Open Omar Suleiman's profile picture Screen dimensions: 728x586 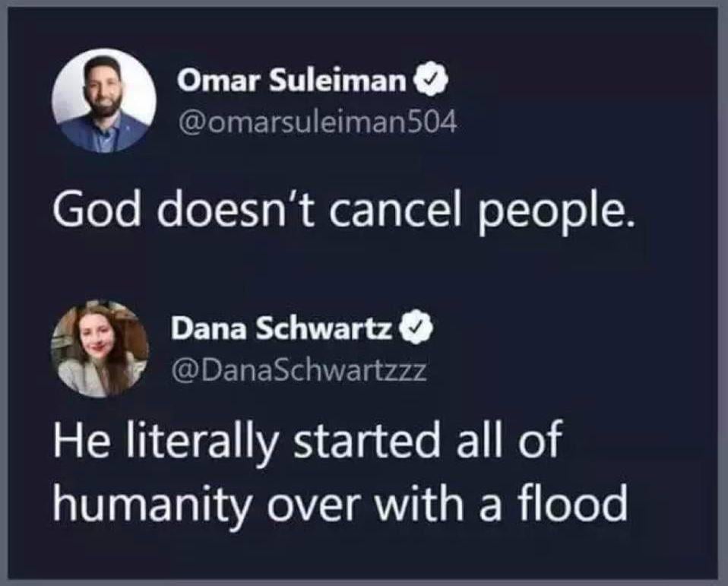pos(104,100)
